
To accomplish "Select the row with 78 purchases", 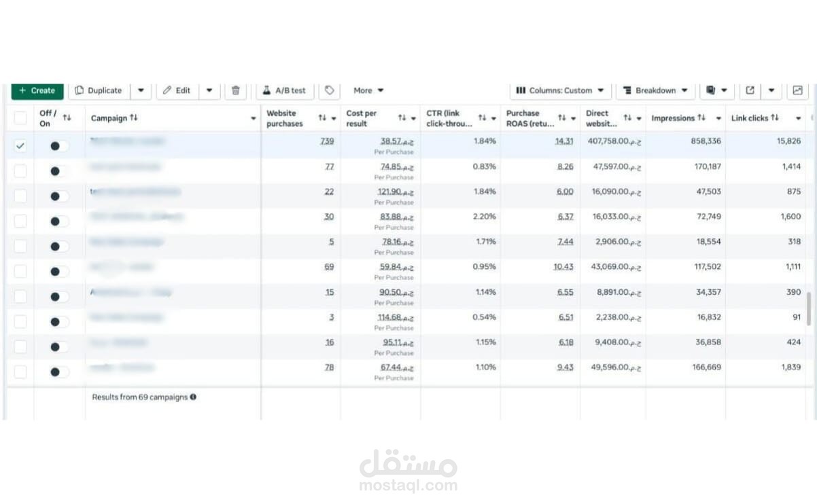I will (20, 372).
